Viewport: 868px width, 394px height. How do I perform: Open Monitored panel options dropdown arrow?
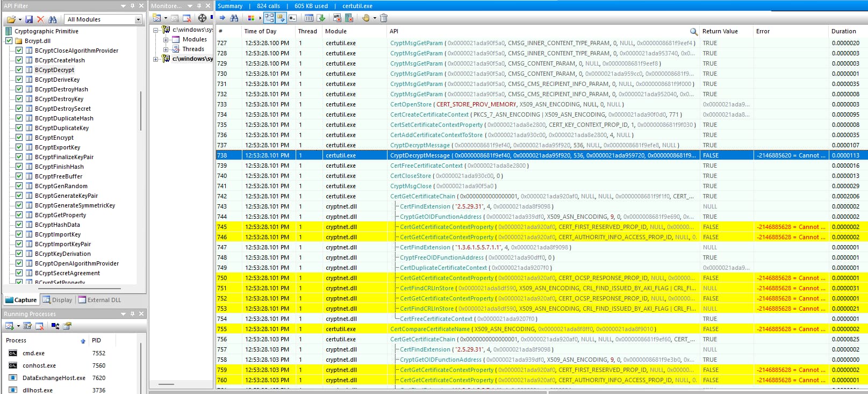(190, 5)
